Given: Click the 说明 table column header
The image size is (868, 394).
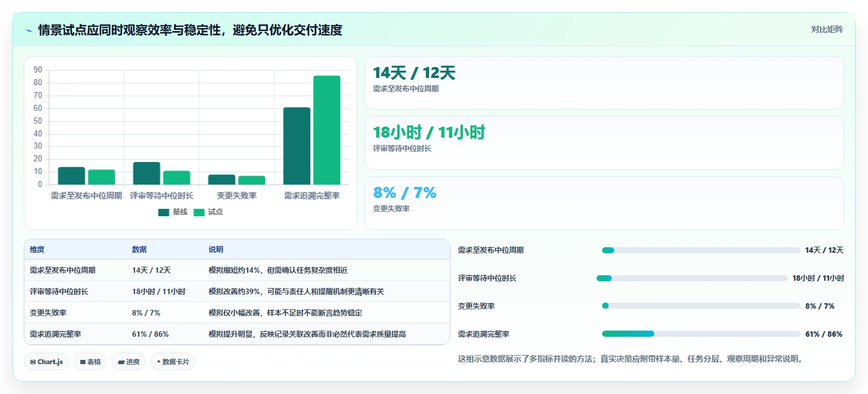Looking at the screenshot, I should click(216, 250).
